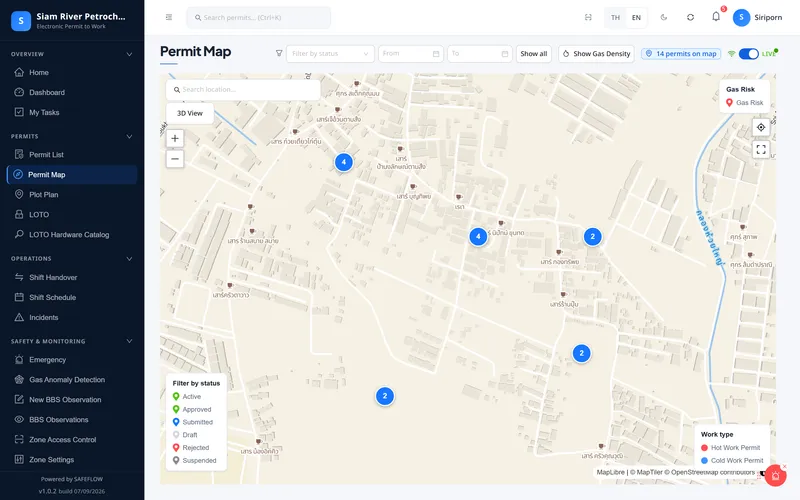Click Show all button

click(534, 54)
